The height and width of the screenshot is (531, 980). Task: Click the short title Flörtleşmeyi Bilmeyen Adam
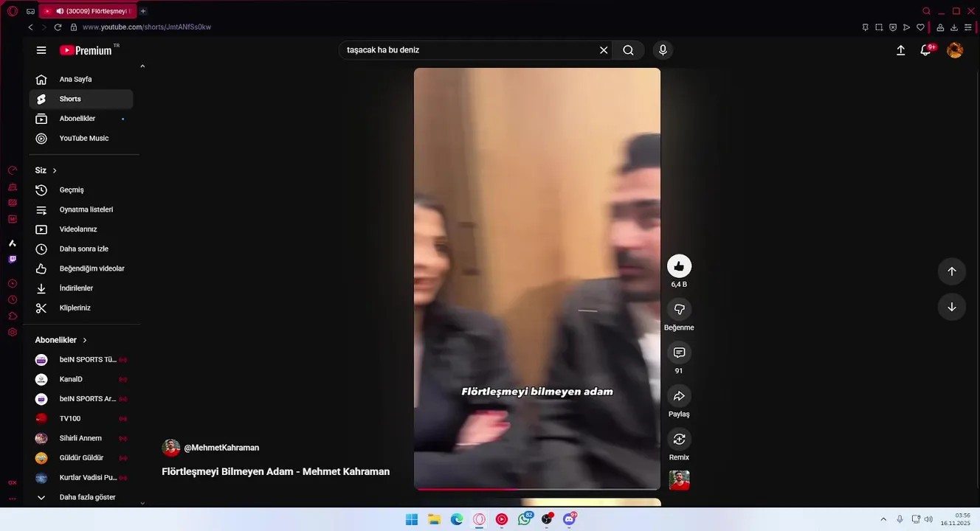click(x=275, y=472)
